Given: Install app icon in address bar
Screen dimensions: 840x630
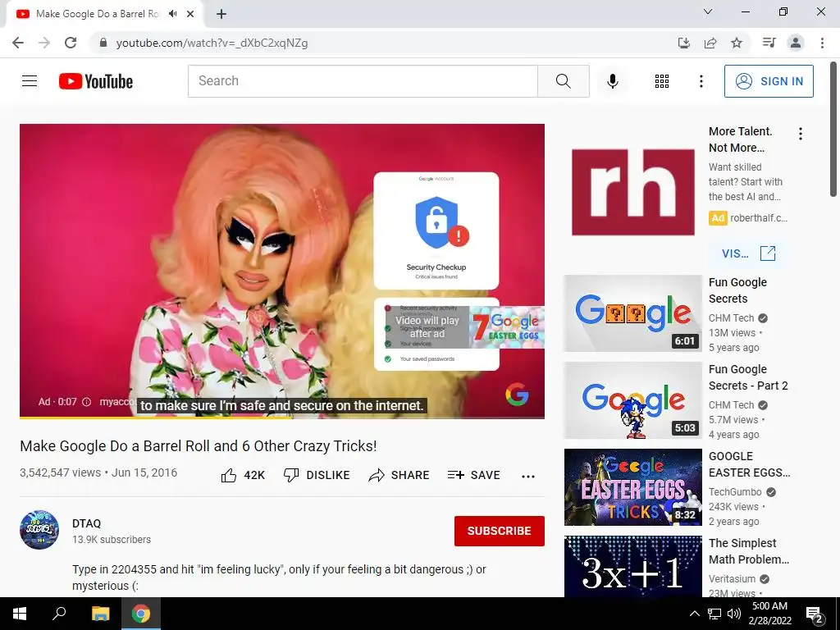Looking at the screenshot, I should (x=683, y=43).
